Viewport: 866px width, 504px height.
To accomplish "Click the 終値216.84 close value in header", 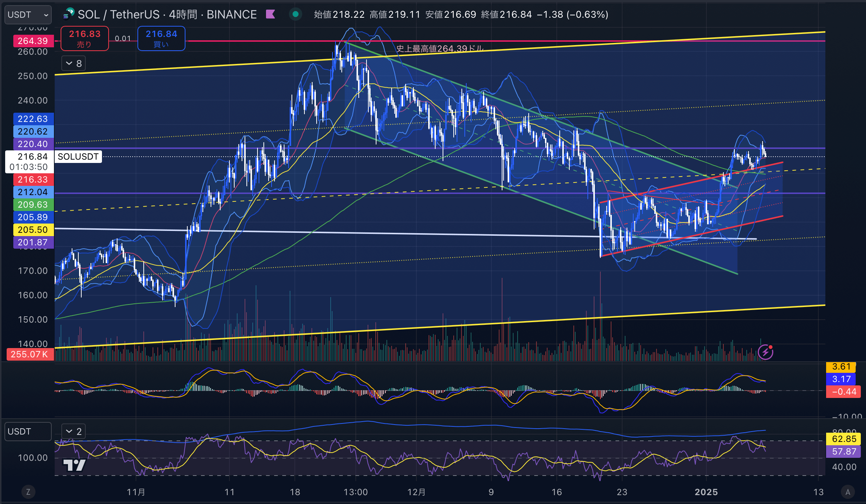I will (x=507, y=14).
